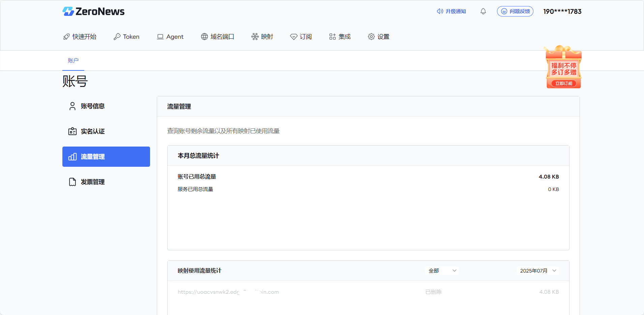
Task: Click the 快速开始 rocket icon
Action: 66,37
